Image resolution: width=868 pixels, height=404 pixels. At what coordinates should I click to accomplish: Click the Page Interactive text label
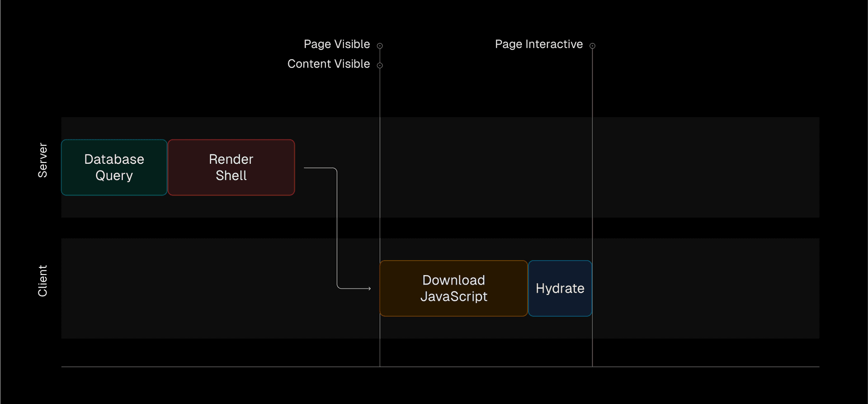pos(538,44)
